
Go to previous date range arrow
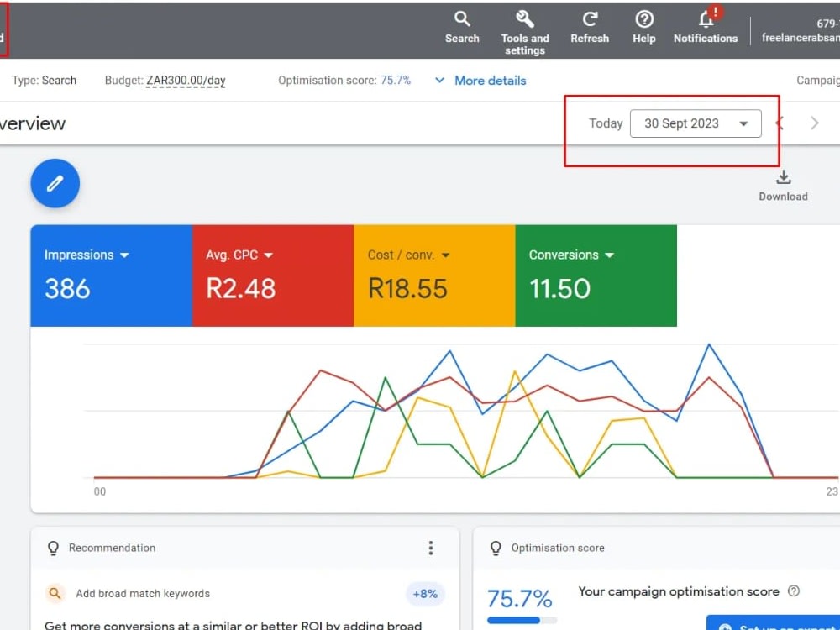780,123
